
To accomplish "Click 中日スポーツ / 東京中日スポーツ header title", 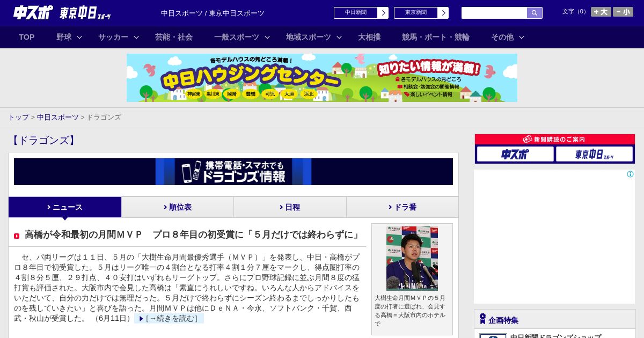I will point(213,13).
